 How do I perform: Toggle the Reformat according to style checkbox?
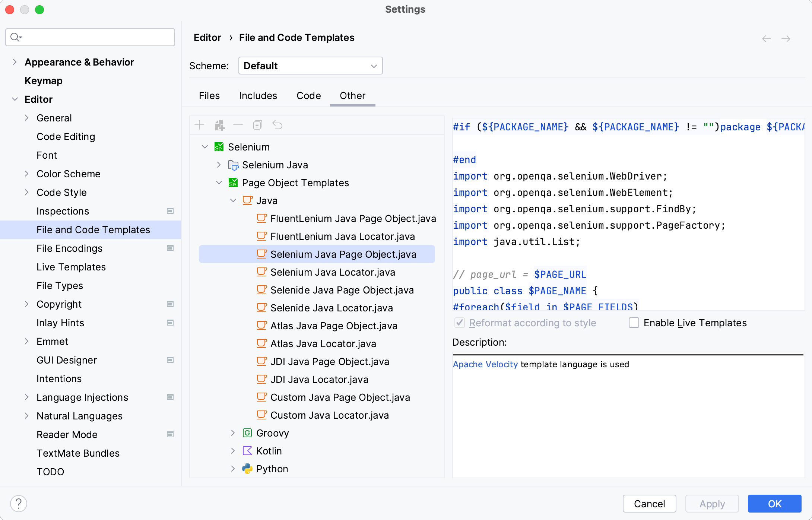coord(459,323)
